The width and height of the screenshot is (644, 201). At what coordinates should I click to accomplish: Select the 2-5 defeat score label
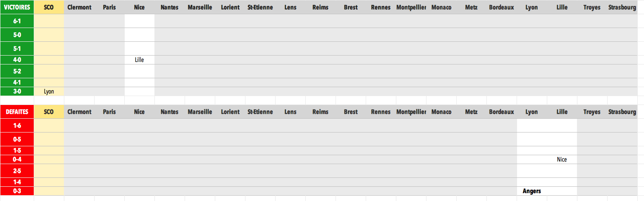[17, 171]
